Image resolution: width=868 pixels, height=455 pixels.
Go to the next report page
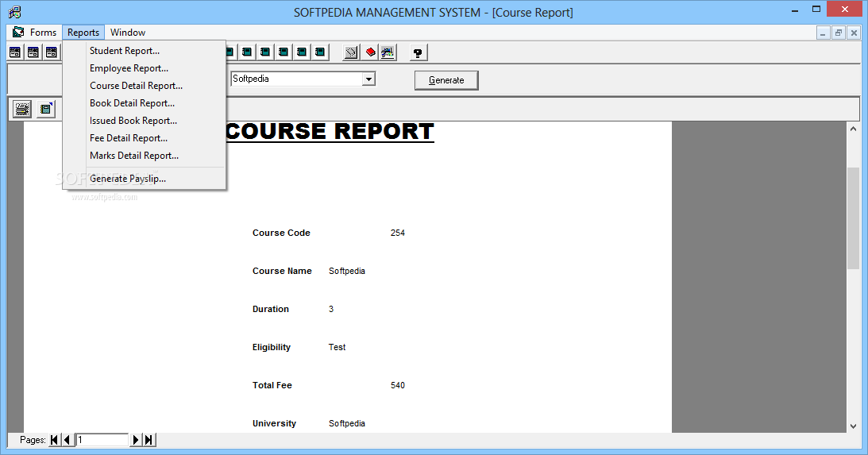click(x=136, y=440)
